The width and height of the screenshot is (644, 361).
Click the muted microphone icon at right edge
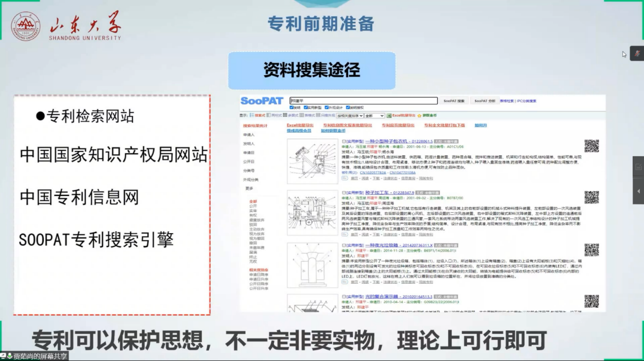637,53
